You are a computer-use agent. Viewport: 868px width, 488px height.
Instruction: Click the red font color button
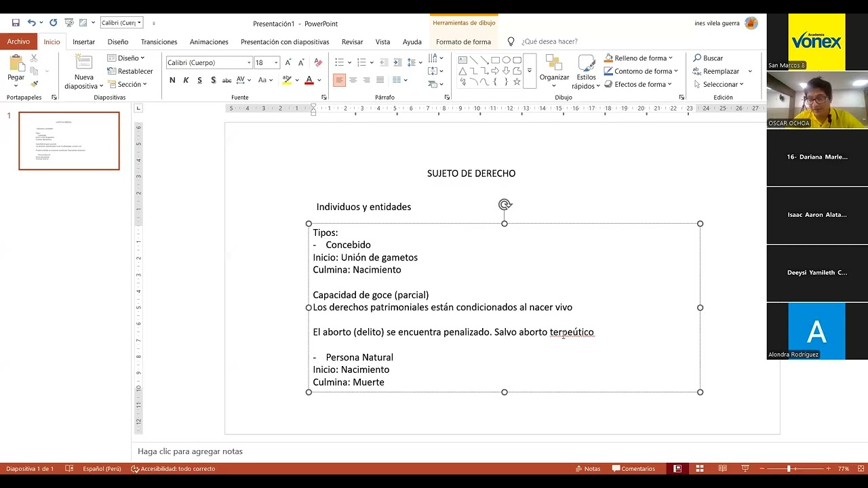[309, 80]
